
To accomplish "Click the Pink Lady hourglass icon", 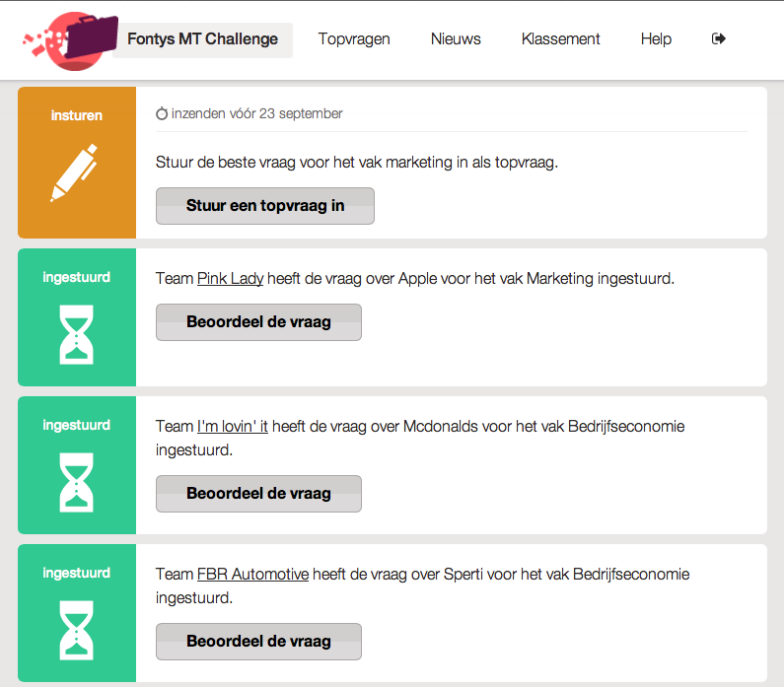I will [x=77, y=334].
